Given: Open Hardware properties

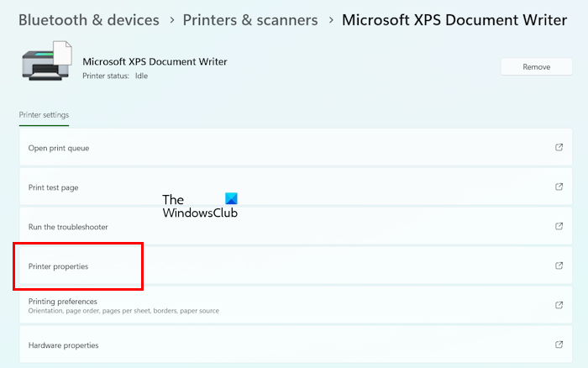Looking at the screenshot, I should click(x=296, y=344).
